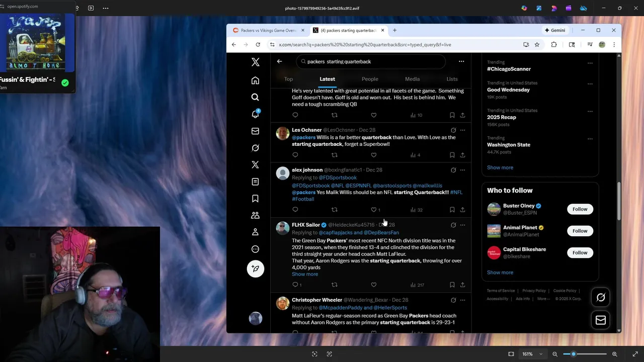Click Grok icon on Les Ochsner's post
644x362 pixels.
click(x=453, y=130)
